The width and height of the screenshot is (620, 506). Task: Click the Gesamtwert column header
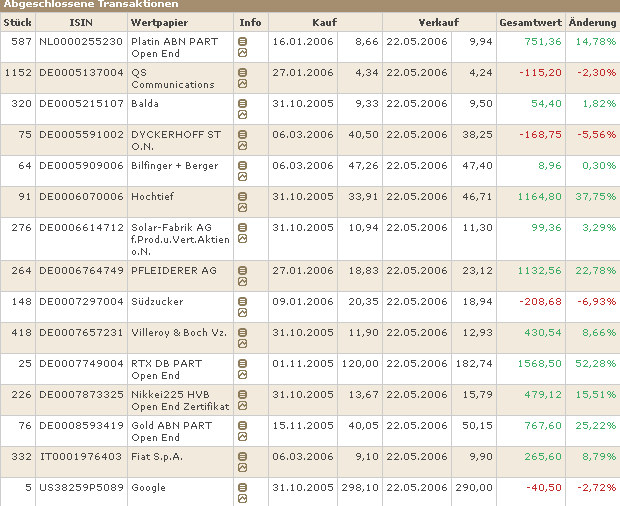(x=530, y=23)
